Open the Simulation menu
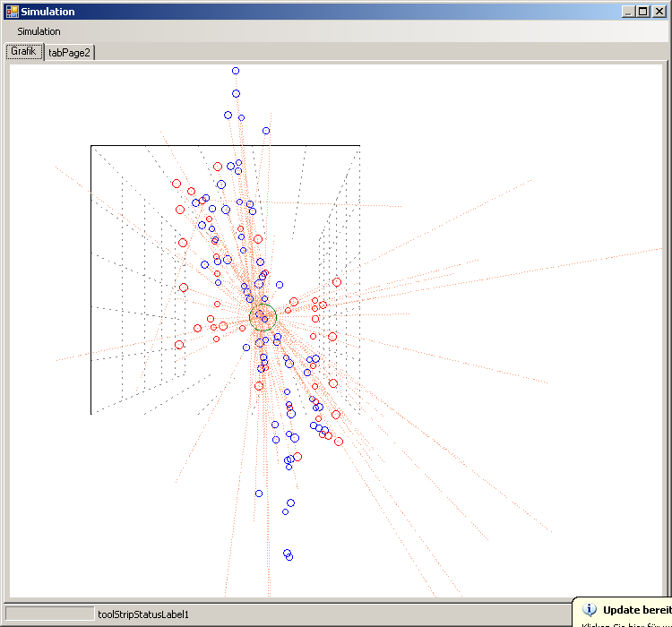The width and height of the screenshot is (672, 627). [39, 31]
